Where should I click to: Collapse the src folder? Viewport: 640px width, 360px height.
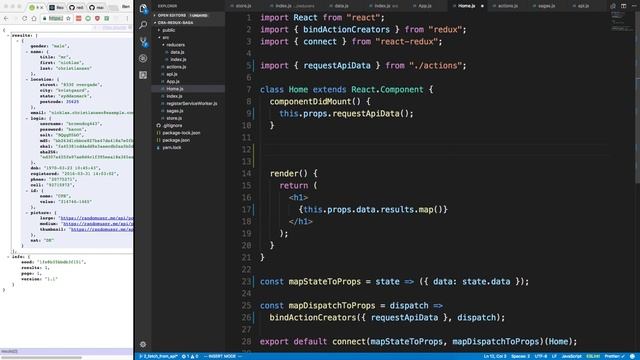[165, 38]
